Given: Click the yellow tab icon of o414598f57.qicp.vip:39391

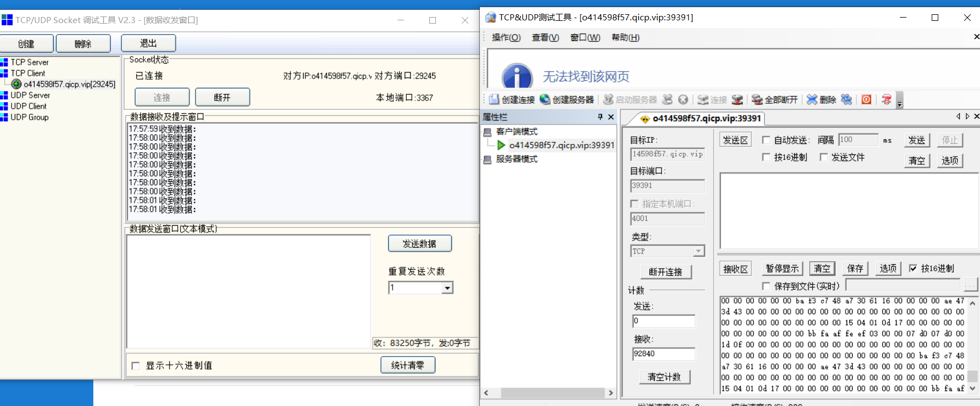Looking at the screenshot, I should [x=645, y=119].
